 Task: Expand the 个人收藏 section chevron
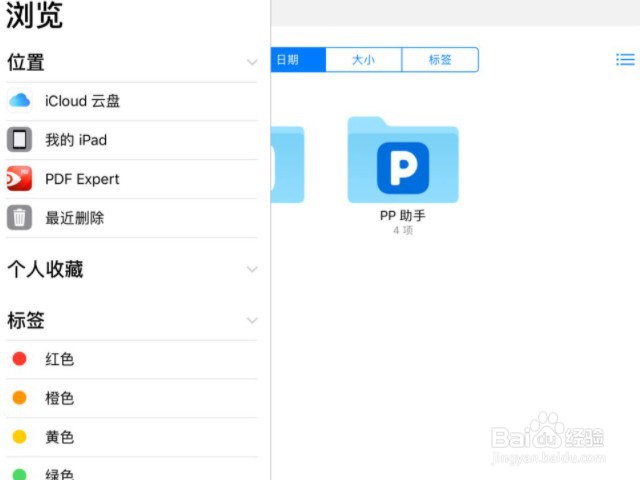coord(252,269)
